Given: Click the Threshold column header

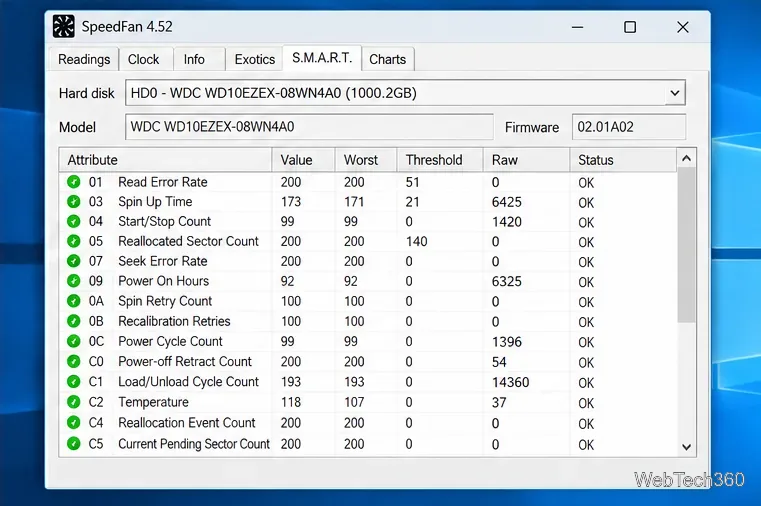Looking at the screenshot, I should click(x=440, y=160).
